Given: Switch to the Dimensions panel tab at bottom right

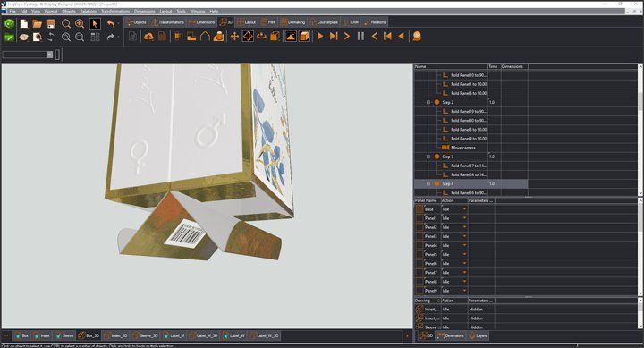Looking at the screenshot, I should (x=451, y=335).
